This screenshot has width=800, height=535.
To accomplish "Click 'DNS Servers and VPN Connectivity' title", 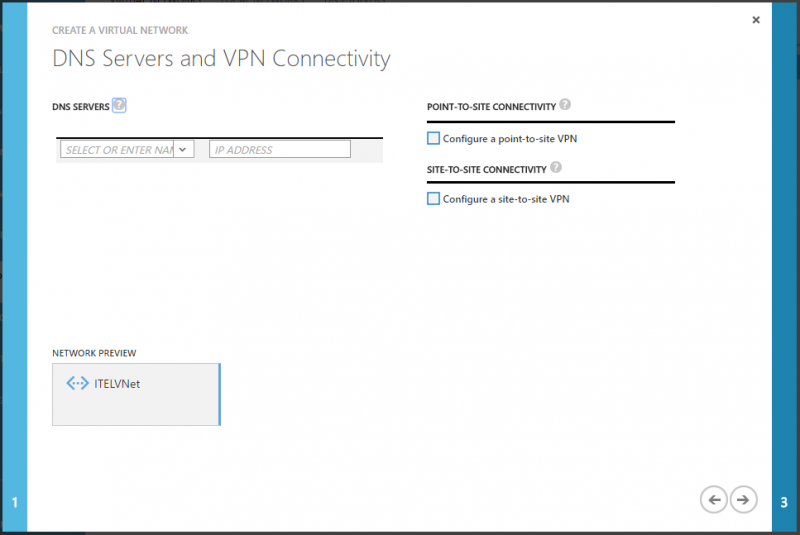I will tap(221, 59).
